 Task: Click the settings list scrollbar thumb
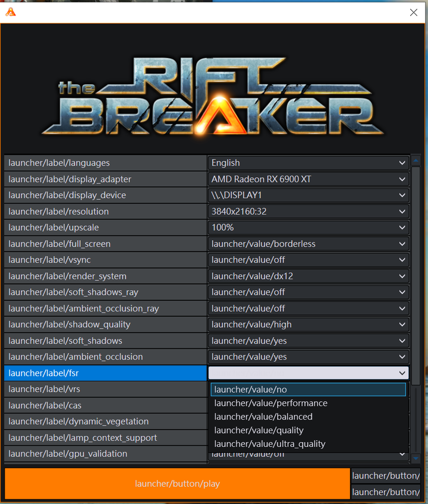[x=416, y=275]
